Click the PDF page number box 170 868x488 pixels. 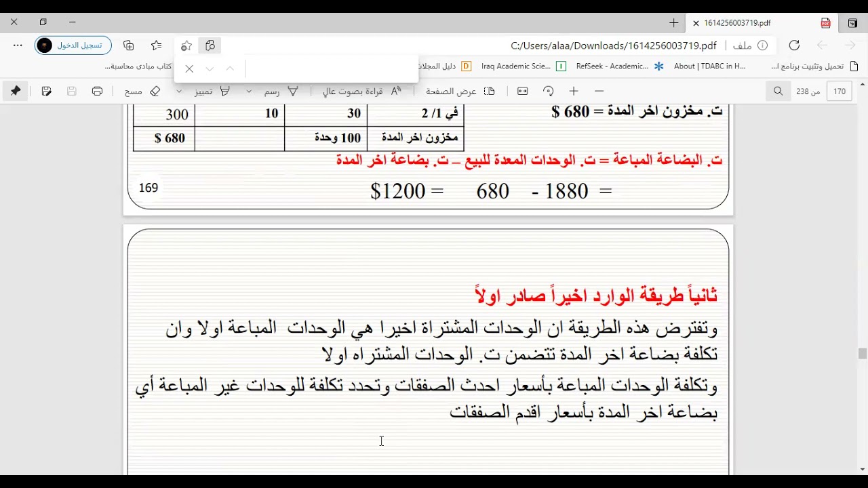(x=840, y=91)
